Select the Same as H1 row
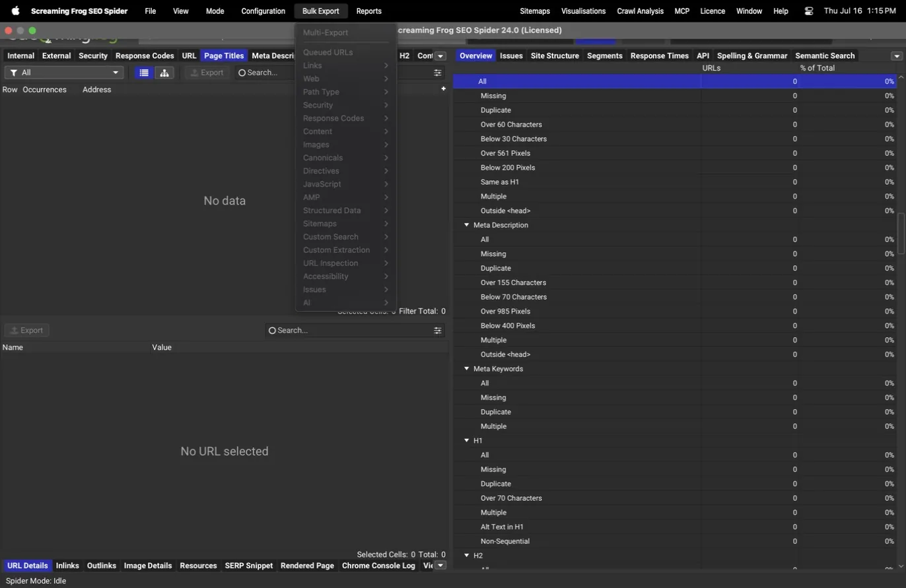 [x=675, y=181]
